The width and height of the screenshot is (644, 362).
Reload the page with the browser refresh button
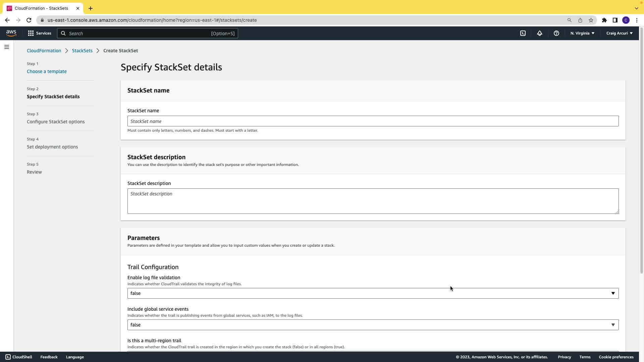click(29, 20)
